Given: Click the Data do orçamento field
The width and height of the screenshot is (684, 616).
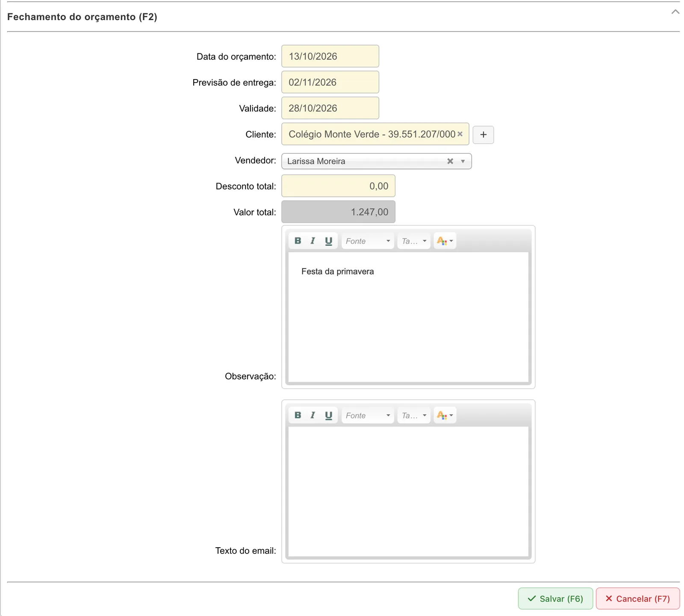Looking at the screenshot, I should 330,56.
